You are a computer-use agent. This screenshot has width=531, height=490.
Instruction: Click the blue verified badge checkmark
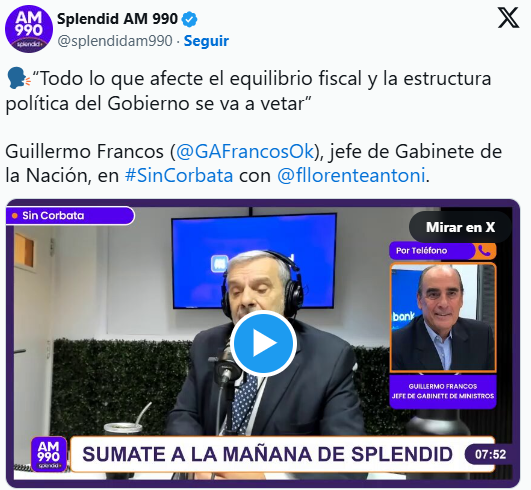[190, 19]
